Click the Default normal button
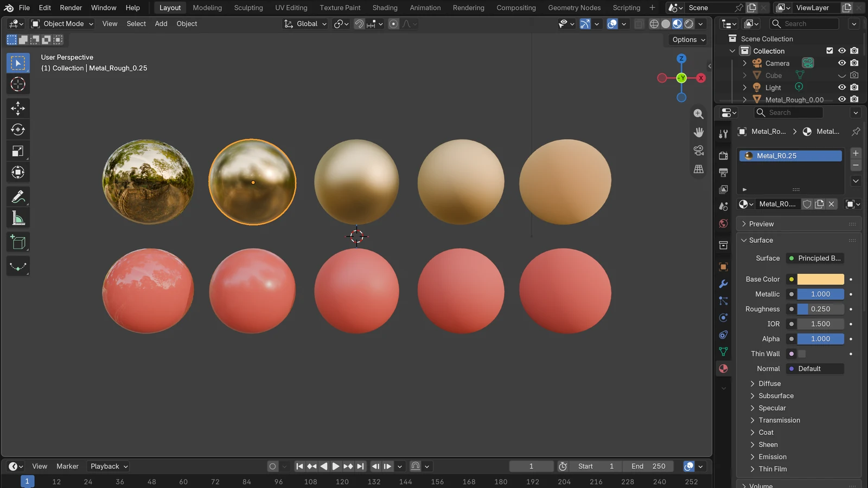The height and width of the screenshot is (488, 868). (x=815, y=369)
